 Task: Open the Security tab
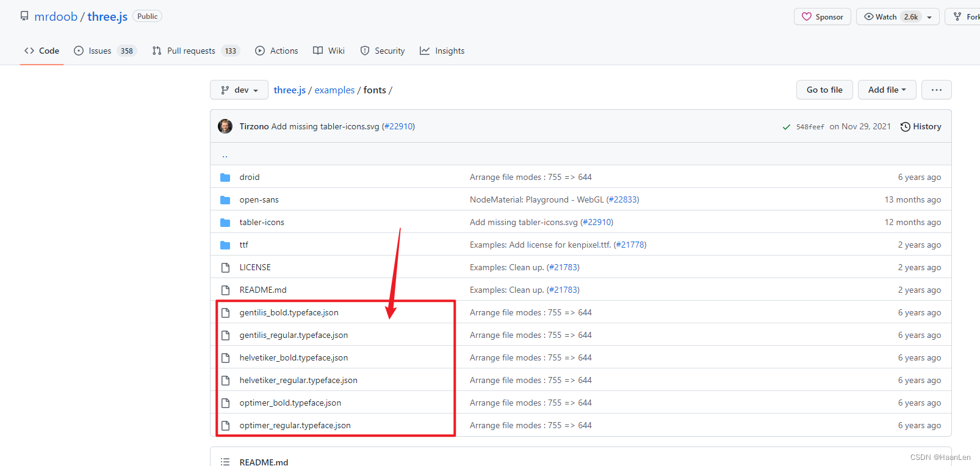[383, 51]
